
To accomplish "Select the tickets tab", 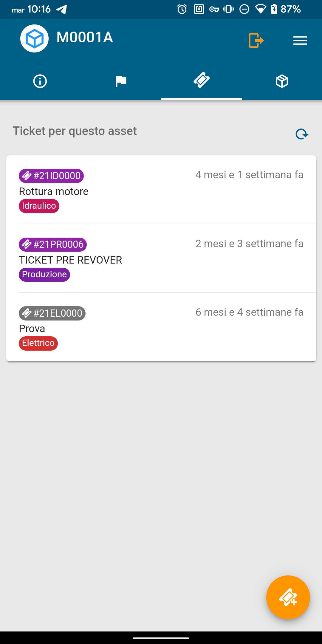I will 202,80.
